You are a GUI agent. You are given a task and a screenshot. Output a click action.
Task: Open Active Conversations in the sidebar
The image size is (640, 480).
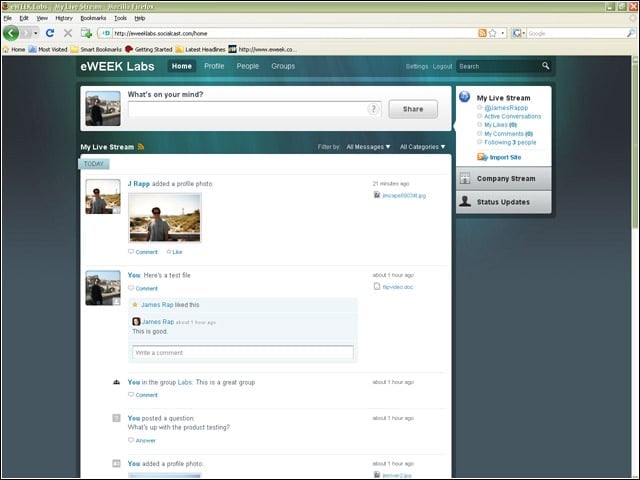point(512,116)
